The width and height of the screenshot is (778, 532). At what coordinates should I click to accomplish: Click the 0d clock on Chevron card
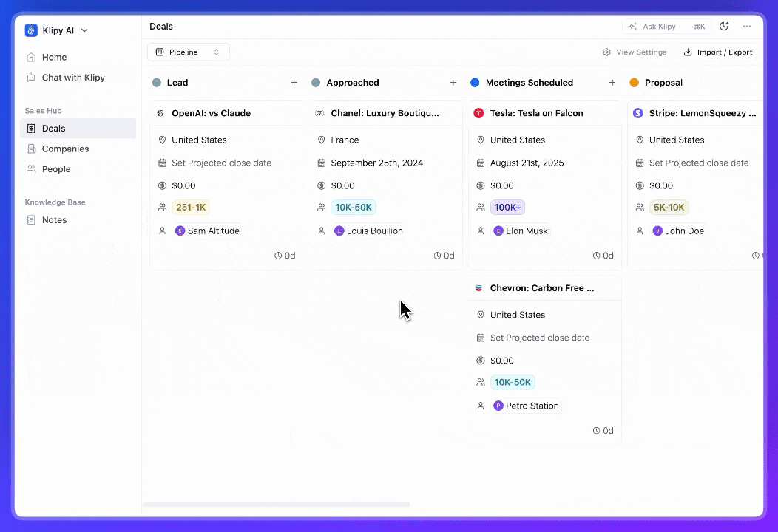point(603,431)
